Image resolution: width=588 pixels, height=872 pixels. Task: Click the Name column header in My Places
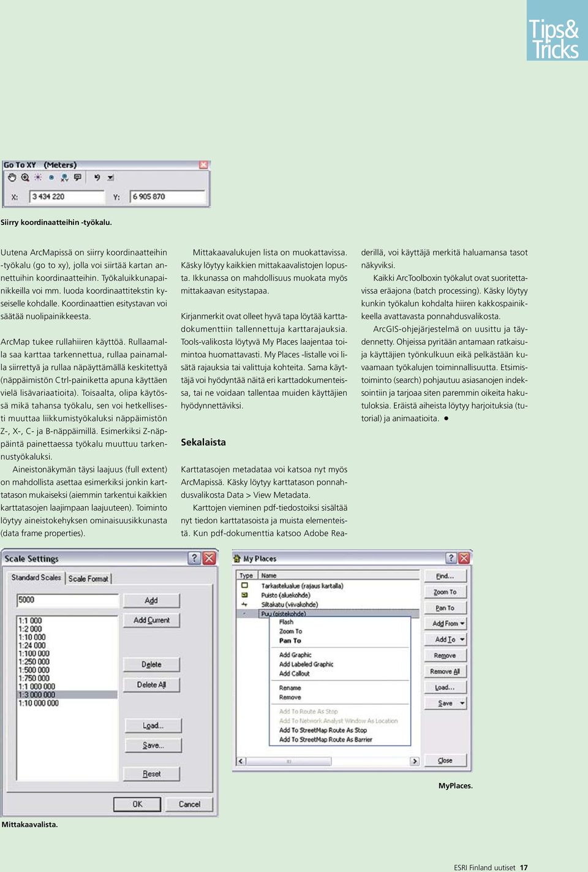click(339, 575)
